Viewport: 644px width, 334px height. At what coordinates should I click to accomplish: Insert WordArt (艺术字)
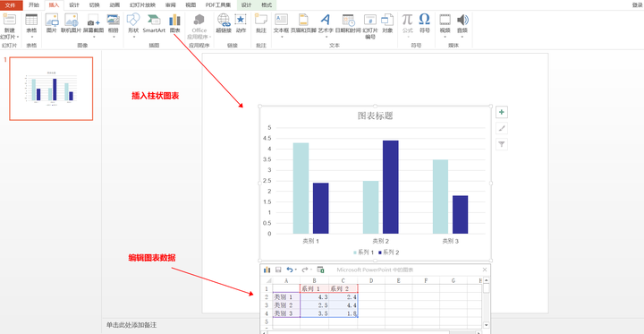coord(326,24)
